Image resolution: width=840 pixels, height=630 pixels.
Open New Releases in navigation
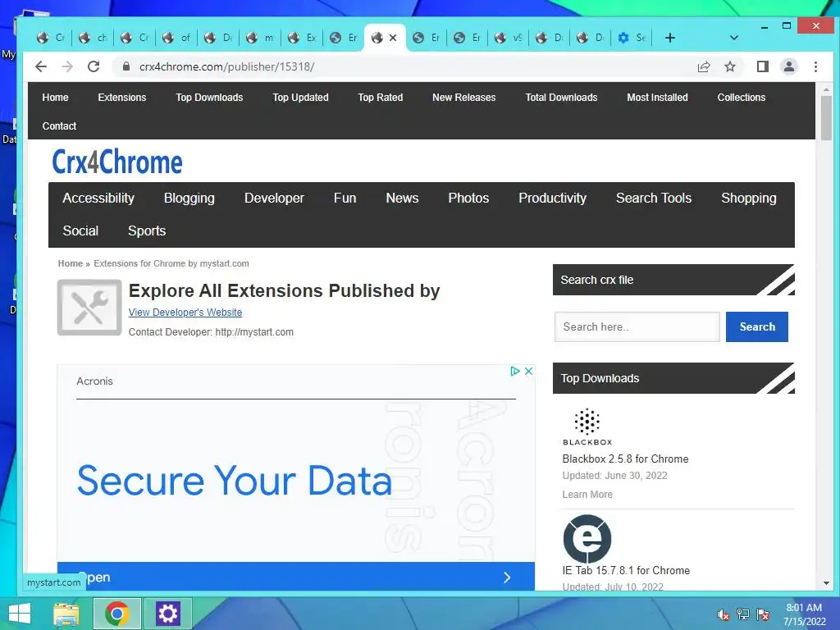point(464,98)
